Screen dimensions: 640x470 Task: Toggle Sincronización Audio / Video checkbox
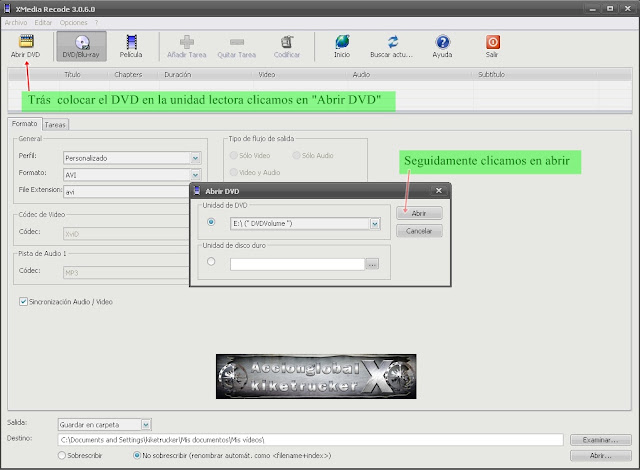23,302
